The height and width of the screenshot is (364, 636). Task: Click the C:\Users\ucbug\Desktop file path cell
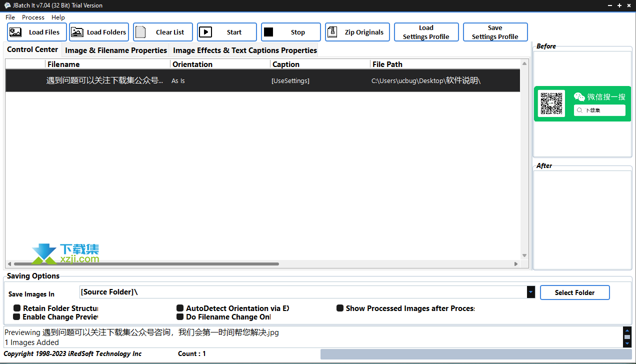pos(426,80)
